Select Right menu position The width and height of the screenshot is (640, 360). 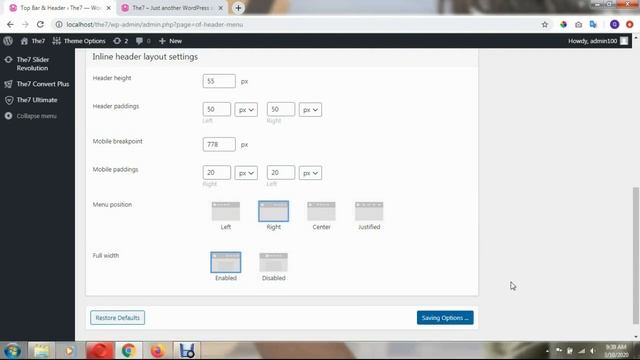click(273, 211)
